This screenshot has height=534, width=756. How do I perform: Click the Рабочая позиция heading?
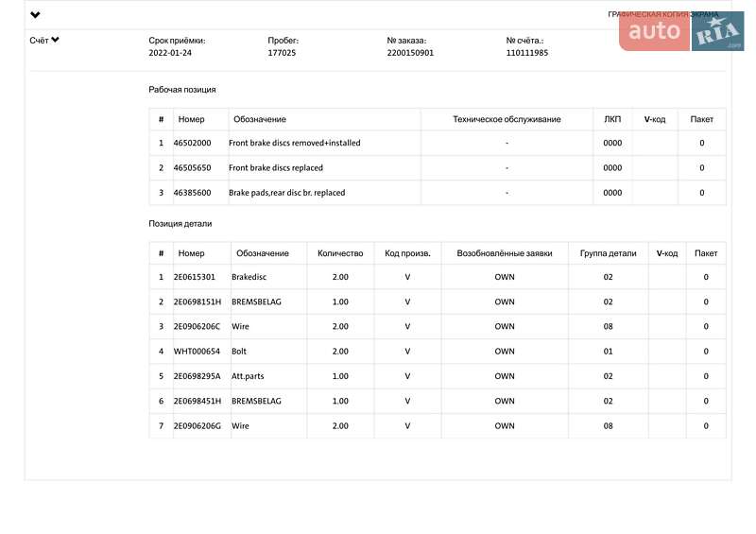[182, 90]
